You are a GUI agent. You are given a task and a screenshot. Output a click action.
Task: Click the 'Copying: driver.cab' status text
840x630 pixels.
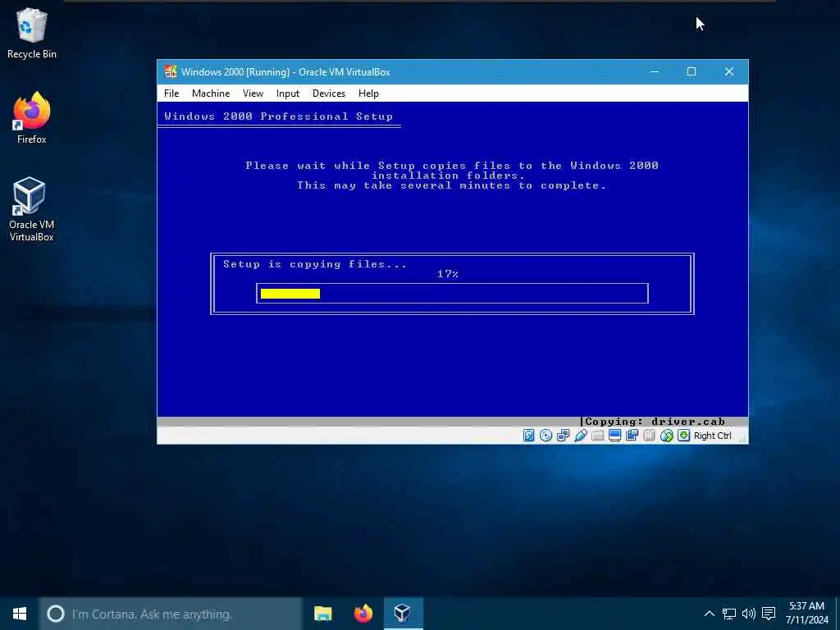655,422
